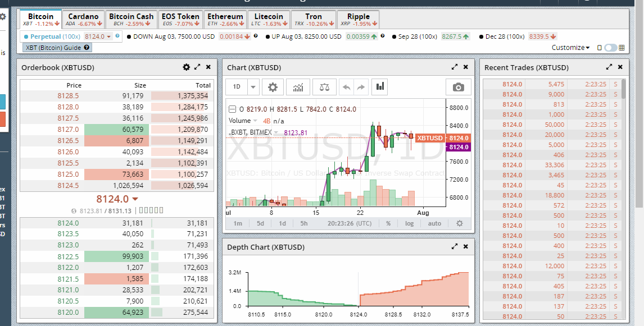644x326 pixels.
Task: Select the DOWN Aug 03 7500.00 contract
Action: 174,36
